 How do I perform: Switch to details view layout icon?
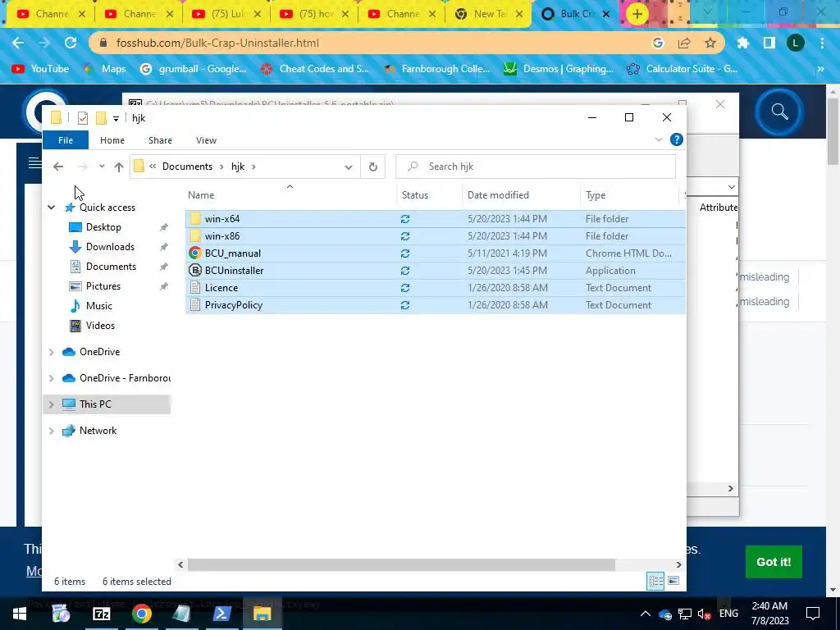pos(655,581)
